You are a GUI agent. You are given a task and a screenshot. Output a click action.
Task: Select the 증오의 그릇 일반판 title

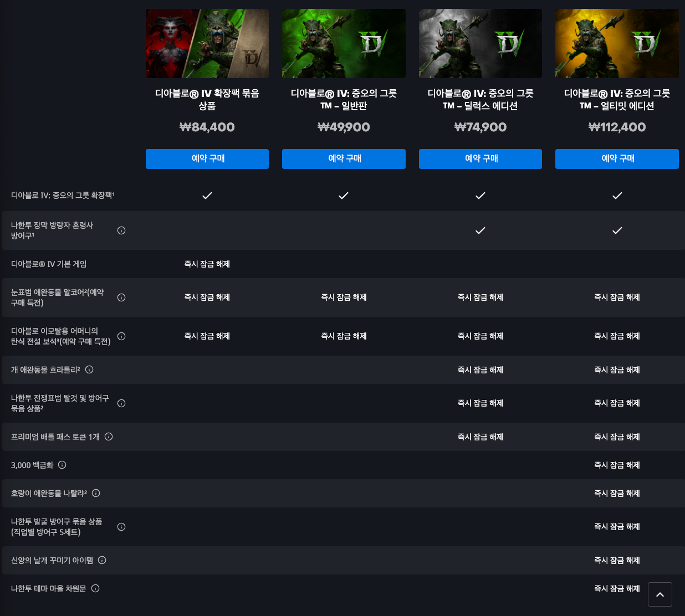click(344, 100)
